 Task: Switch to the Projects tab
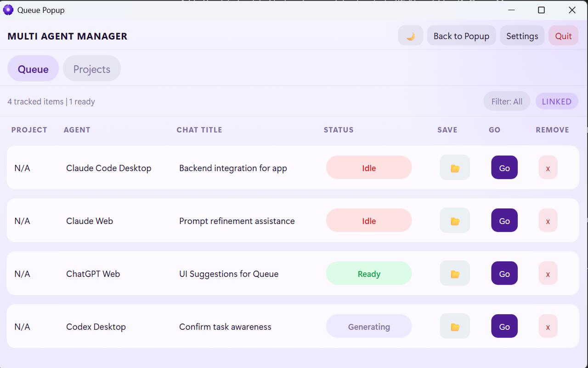click(x=91, y=69)
